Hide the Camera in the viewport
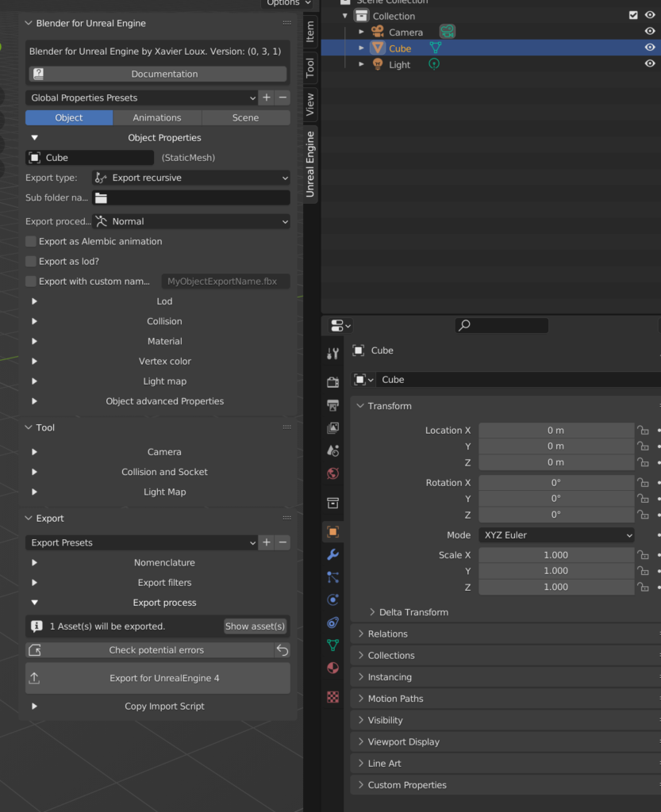661x812 pixels. pos(650,31)
